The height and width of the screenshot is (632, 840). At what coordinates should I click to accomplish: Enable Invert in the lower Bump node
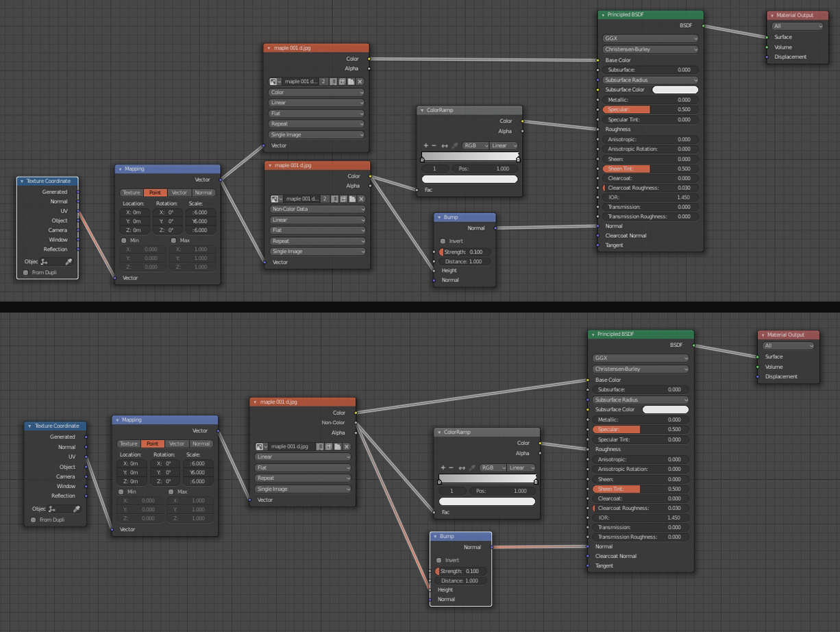pyautogui.click(x=439, y=560)
